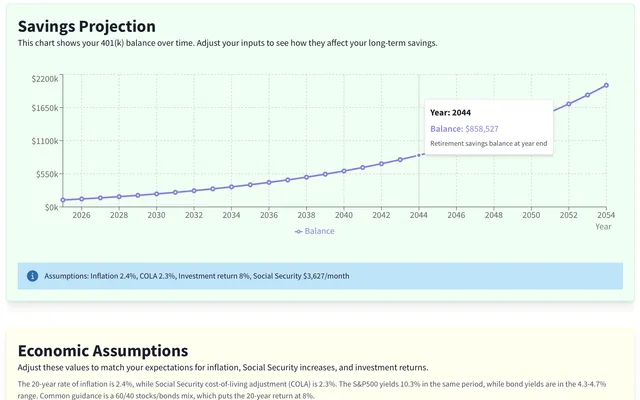640x400 pixels.
Task: Toggle the Balance series legend label
Action: 319,231
